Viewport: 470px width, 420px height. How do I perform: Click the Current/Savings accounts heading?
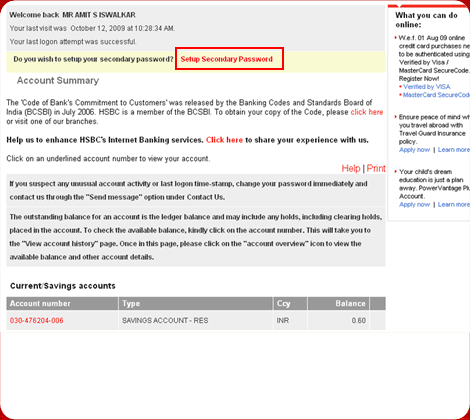click(x=63, y=286)
